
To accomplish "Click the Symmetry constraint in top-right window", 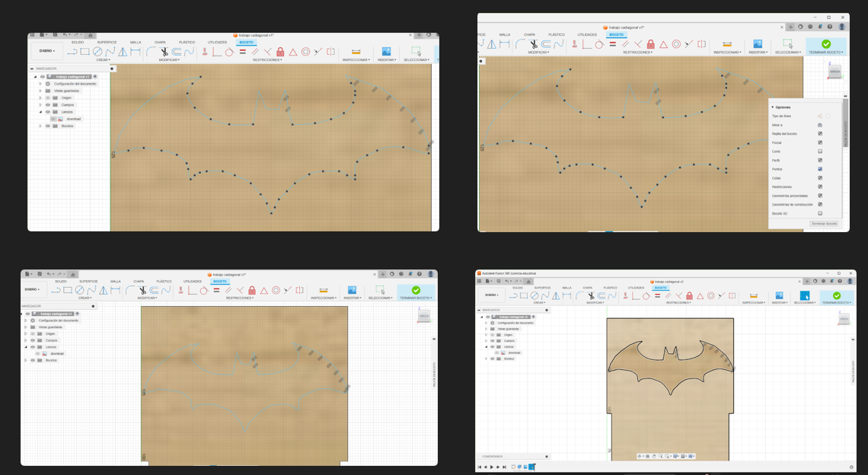I will (701, 44).
